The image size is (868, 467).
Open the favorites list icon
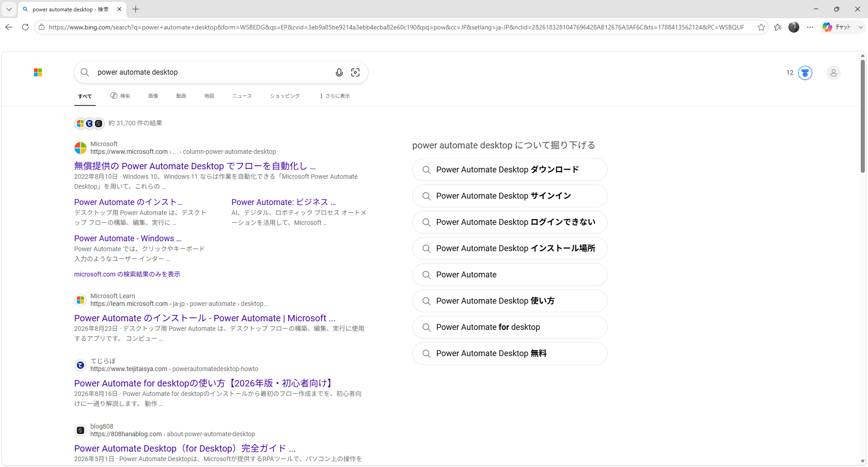pos(778,27)
